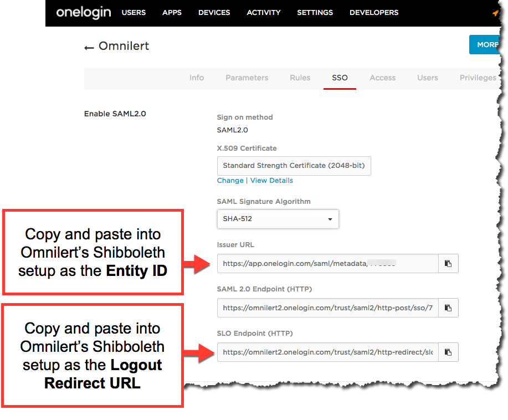The width and height of the screenshot is (508, 420).
Task: Click the rocket icon in the top bar
Action: [495, 13]
